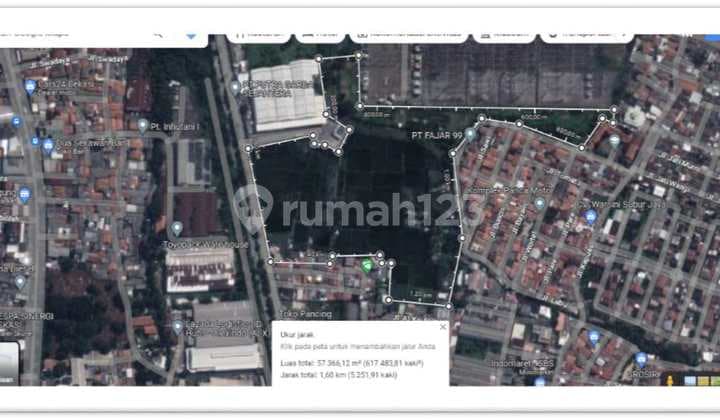Image resolution: width=720 pixels, height=420 pixels.
Task: Click the grey pin above the Energi label
Action: click(x=20, y=282)
